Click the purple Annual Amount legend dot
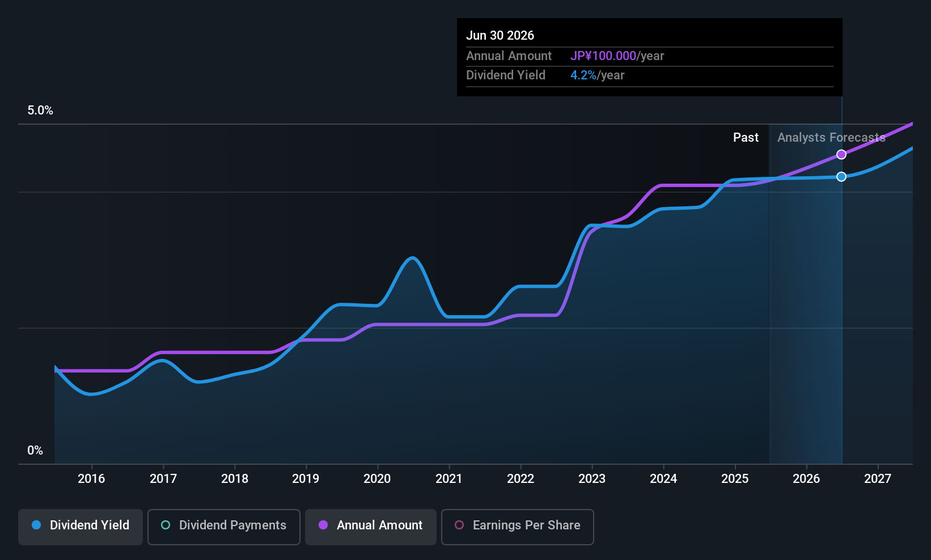Image resolution: width=931 pixels, height=560 pixels. [323, 525]
